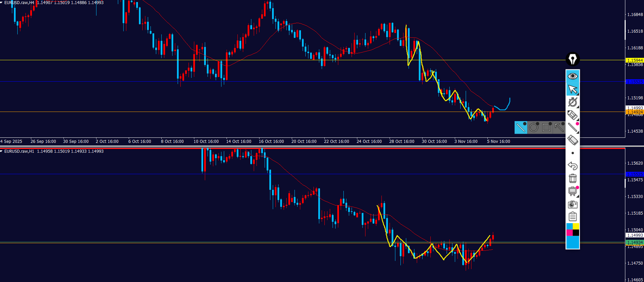Screen dimensions: 644x282
Task: Select the highlighter marker tool
Action: click(573, 115)
